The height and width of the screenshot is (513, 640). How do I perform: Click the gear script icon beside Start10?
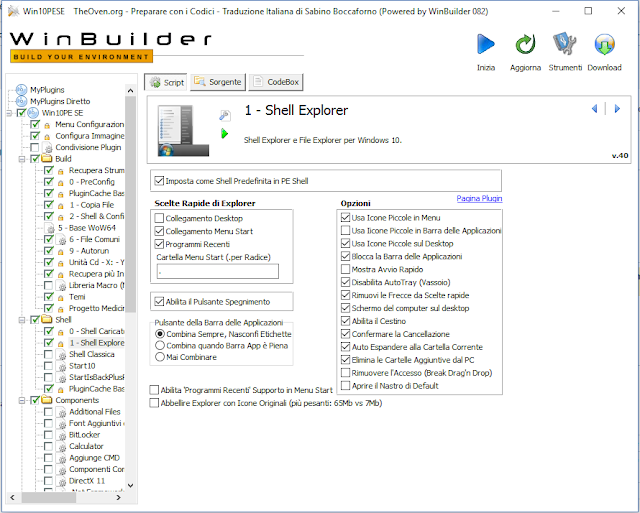61,366
